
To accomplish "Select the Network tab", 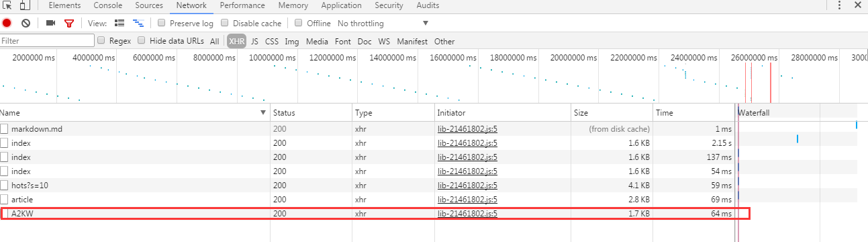I will coord(191,6).
